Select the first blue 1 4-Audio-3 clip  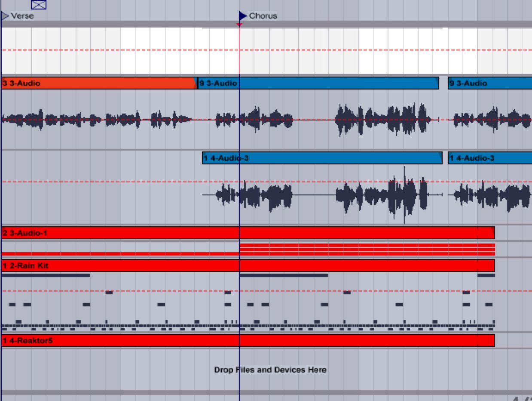coord(322,158)
